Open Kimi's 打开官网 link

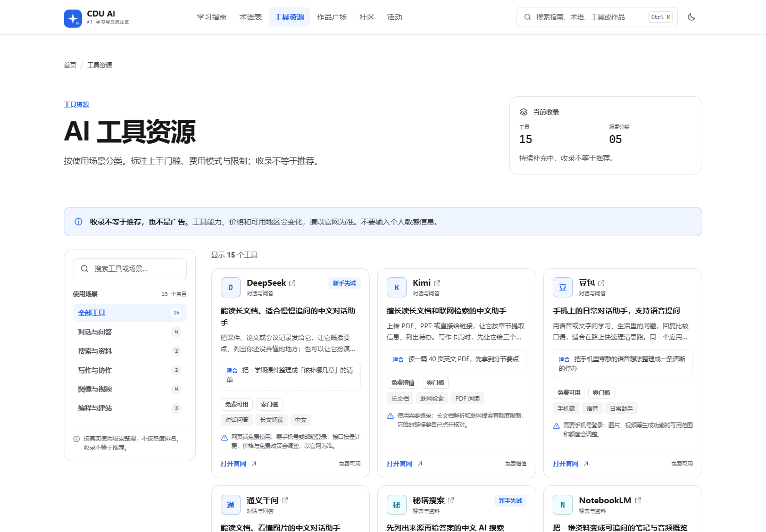point(405,464)
